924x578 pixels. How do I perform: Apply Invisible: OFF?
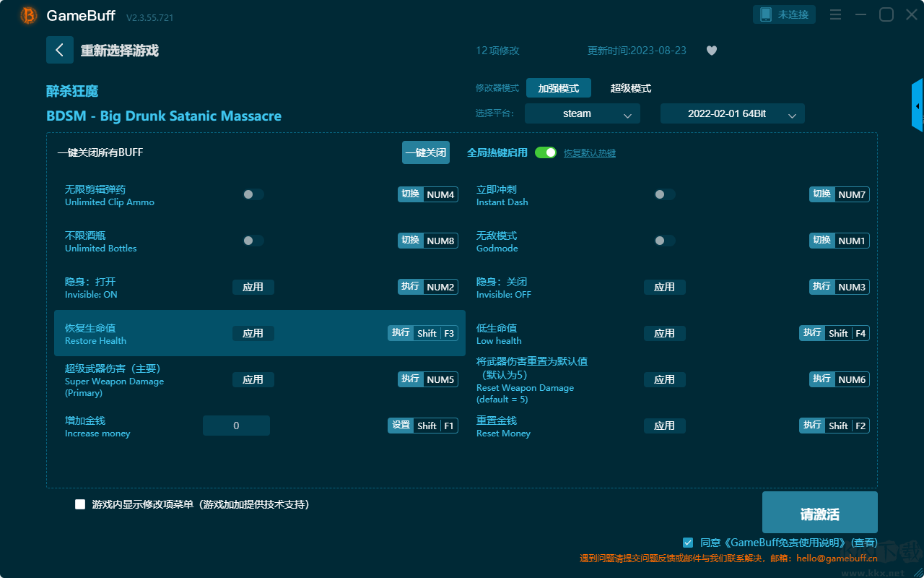(665, 287)
